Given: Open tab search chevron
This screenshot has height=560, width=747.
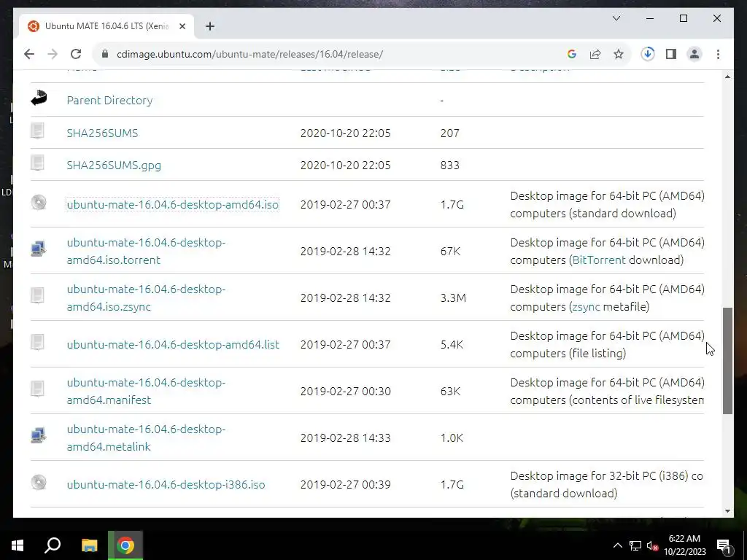Looking at the screenshot, I should tap(616, 18).
